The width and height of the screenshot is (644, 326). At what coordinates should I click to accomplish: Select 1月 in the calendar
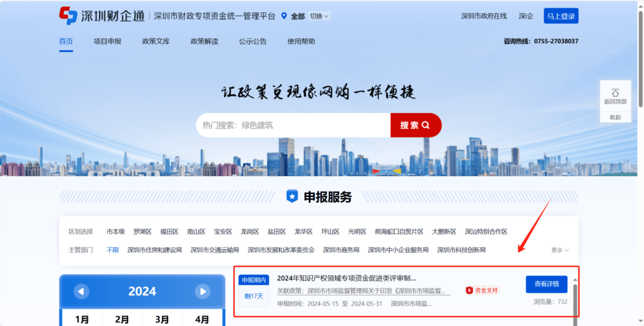(81, 319)
